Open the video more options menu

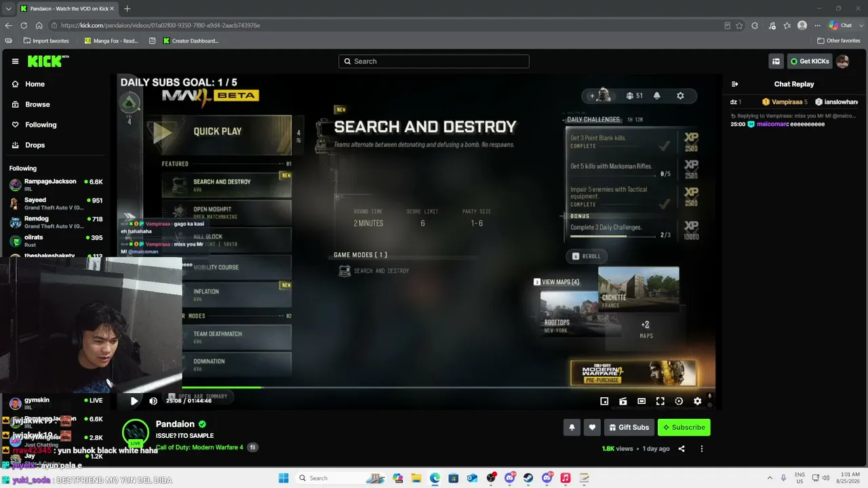[702, 449]
